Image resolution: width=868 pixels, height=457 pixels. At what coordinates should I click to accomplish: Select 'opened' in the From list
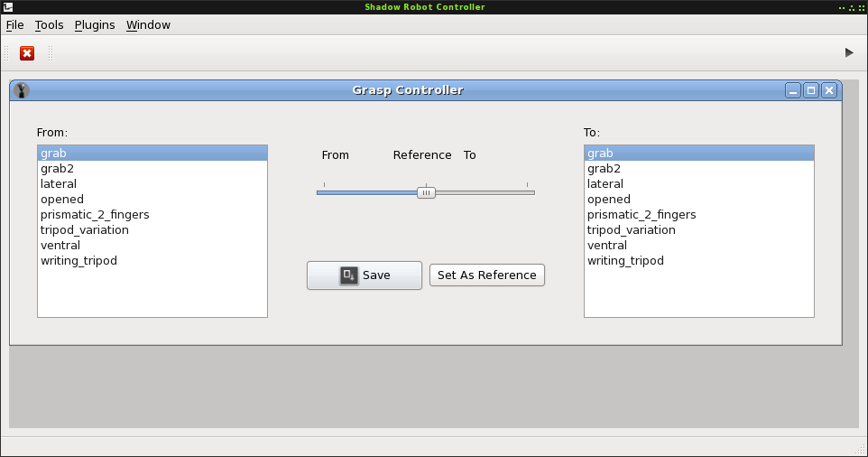(x=62, y=200)
